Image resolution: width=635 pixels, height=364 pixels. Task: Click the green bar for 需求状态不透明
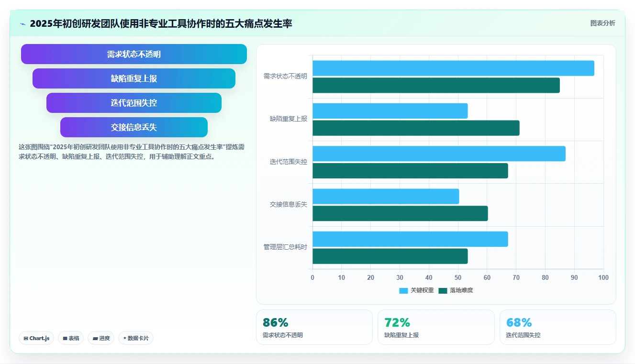[x=436, y=85]
